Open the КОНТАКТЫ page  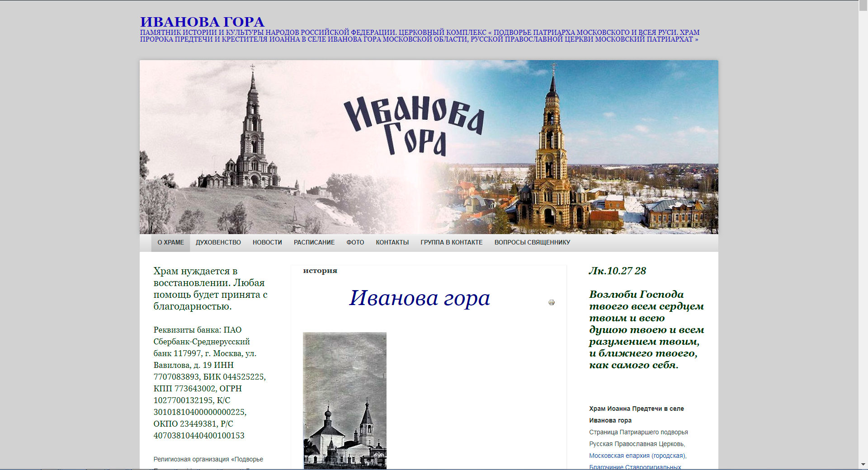[x=392, y=243]
